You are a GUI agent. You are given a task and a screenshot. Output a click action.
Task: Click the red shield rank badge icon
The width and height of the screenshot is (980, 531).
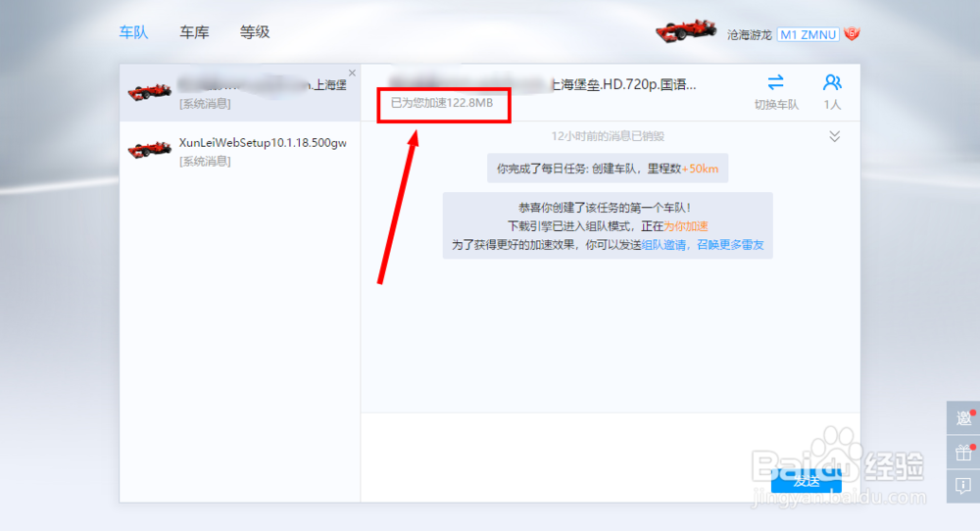pos(852,33)
